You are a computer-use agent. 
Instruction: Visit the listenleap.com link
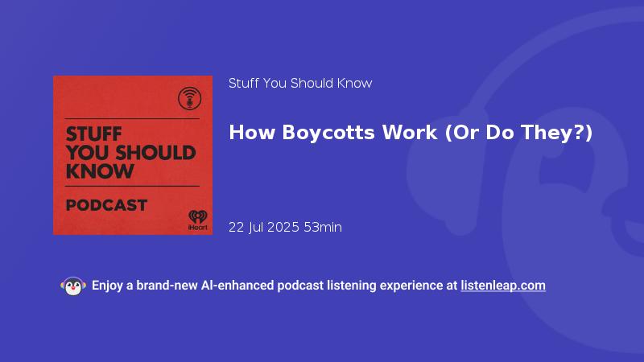tap(503, 286)
